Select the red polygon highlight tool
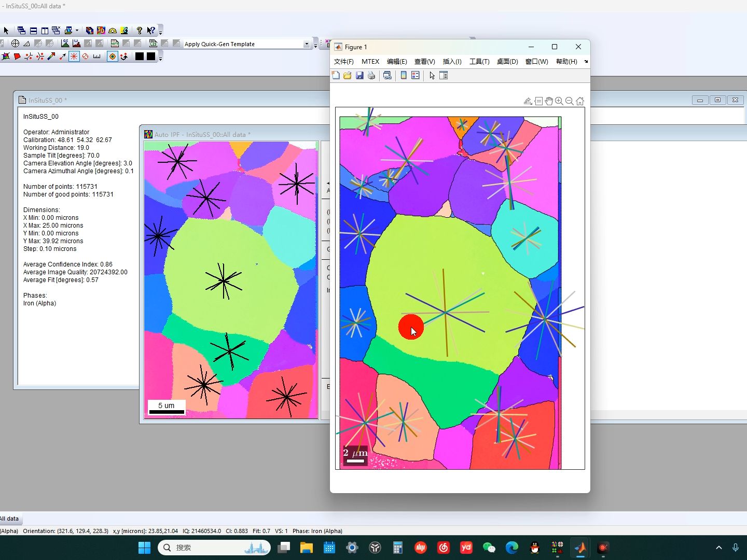Image resolution: width=747 pixels, height=560 pixels. pos(17,57)
